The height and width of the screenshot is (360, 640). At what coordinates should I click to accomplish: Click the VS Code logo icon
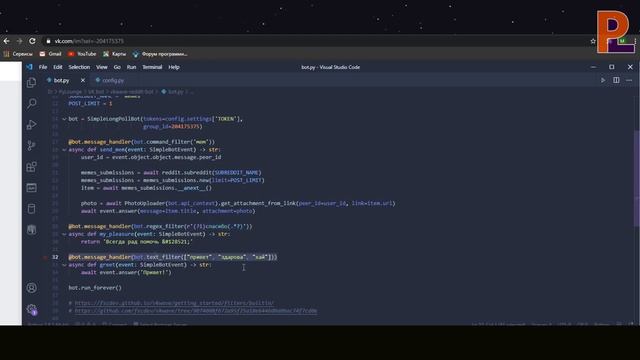(x=29, y=67)
